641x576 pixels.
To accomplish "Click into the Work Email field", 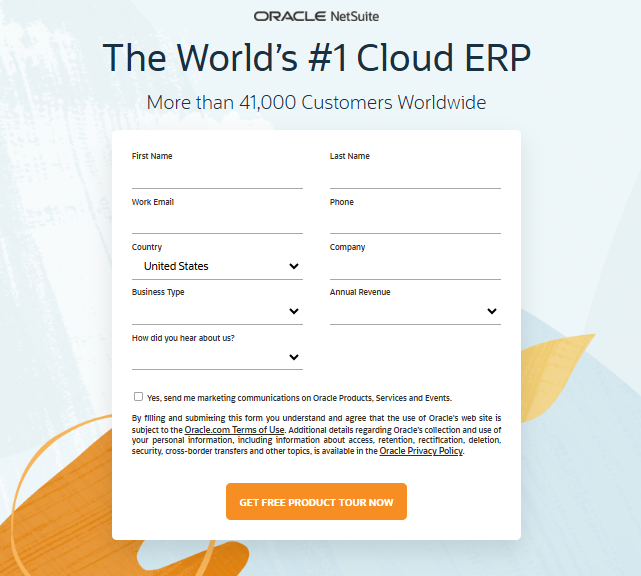I will (217, 222).
